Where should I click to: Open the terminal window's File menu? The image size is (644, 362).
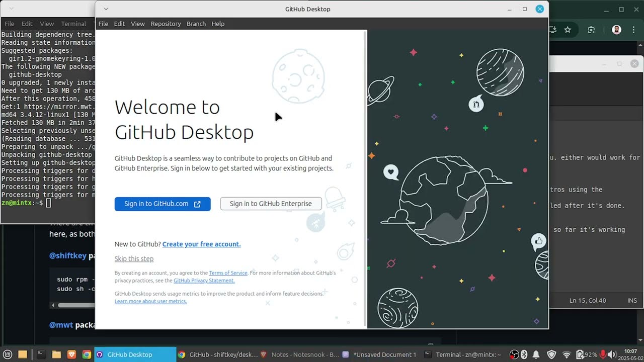(10, 24)
